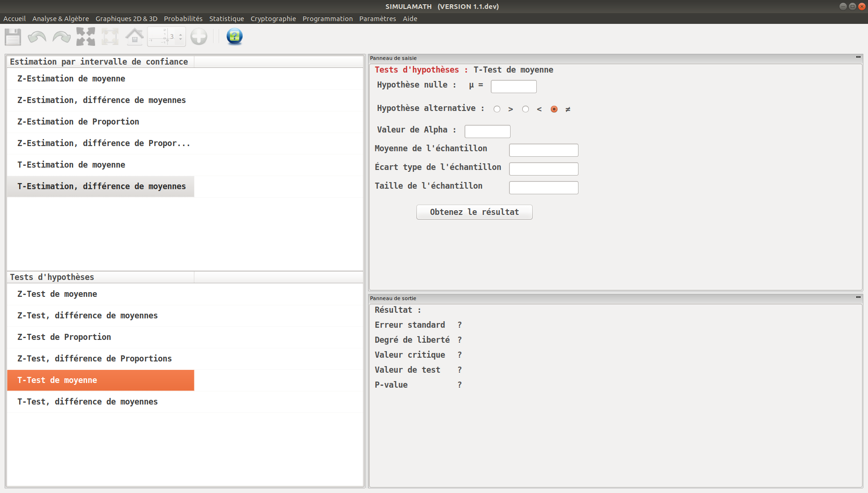
Task: Close the Simulamath window
Action: coord(862,7)
